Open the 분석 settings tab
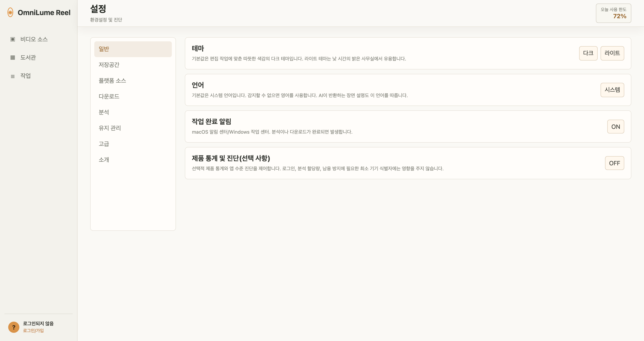Screen dimensions: 644x341 tap(133, 112)
